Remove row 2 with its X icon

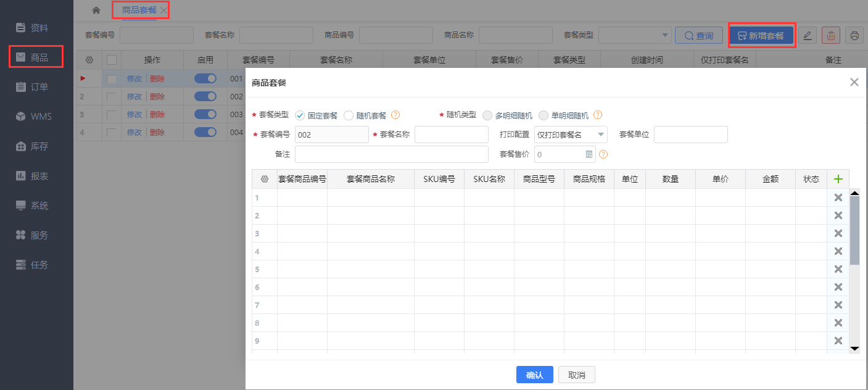[838, 215]
